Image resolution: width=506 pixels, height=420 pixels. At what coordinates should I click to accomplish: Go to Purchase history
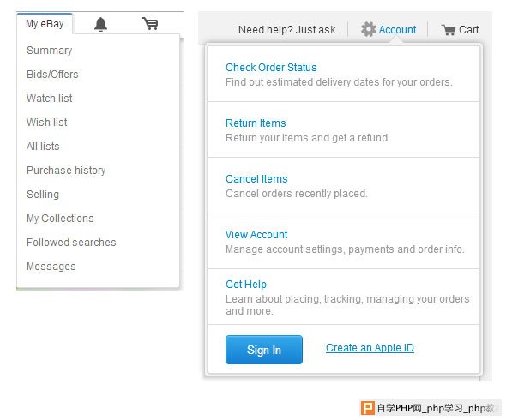point(66,171)
